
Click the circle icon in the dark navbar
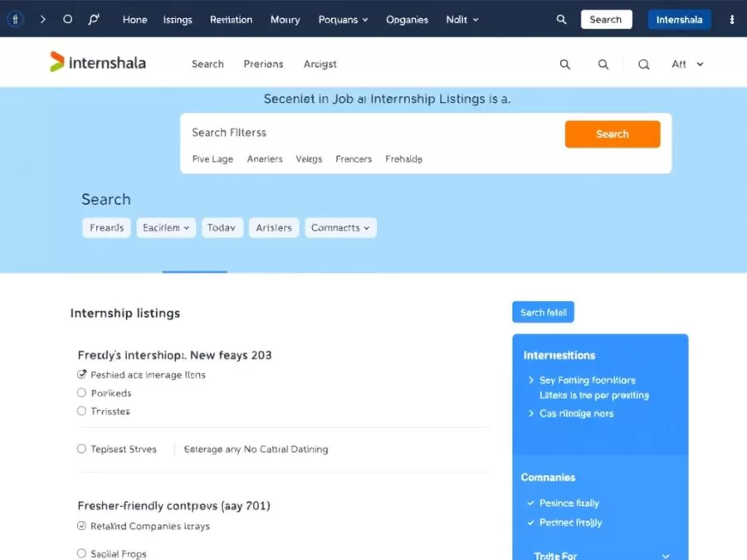click(67, 18)
